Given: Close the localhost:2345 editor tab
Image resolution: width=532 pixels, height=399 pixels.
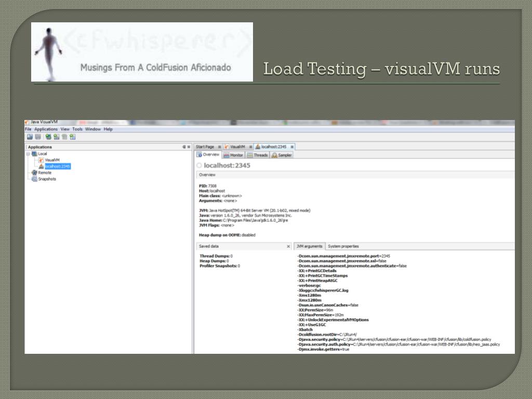Looking at the screenshot, I should click(x=292, y=147).
